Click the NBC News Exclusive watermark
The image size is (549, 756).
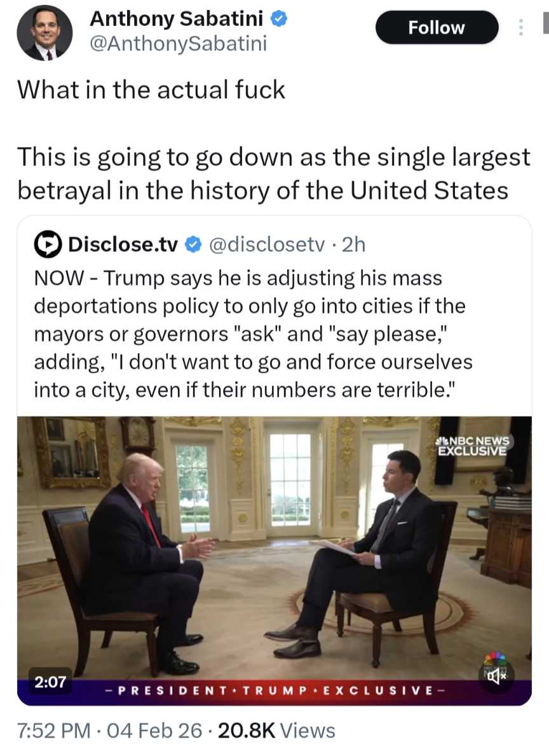(473, 446)
